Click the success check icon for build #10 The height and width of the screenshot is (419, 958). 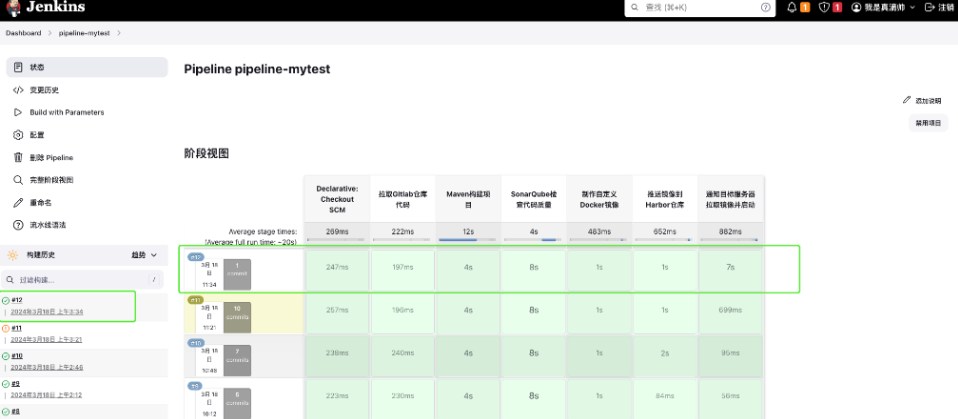coord(5,355)
